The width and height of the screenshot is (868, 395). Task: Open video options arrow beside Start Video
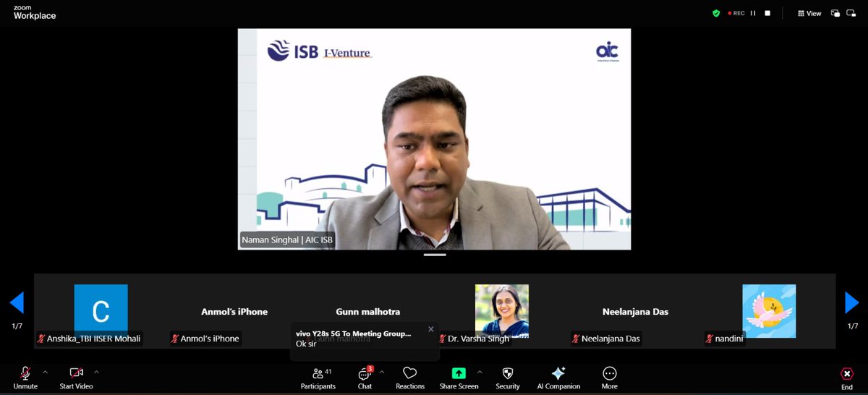pyautogui.click(x=96, y=372)
